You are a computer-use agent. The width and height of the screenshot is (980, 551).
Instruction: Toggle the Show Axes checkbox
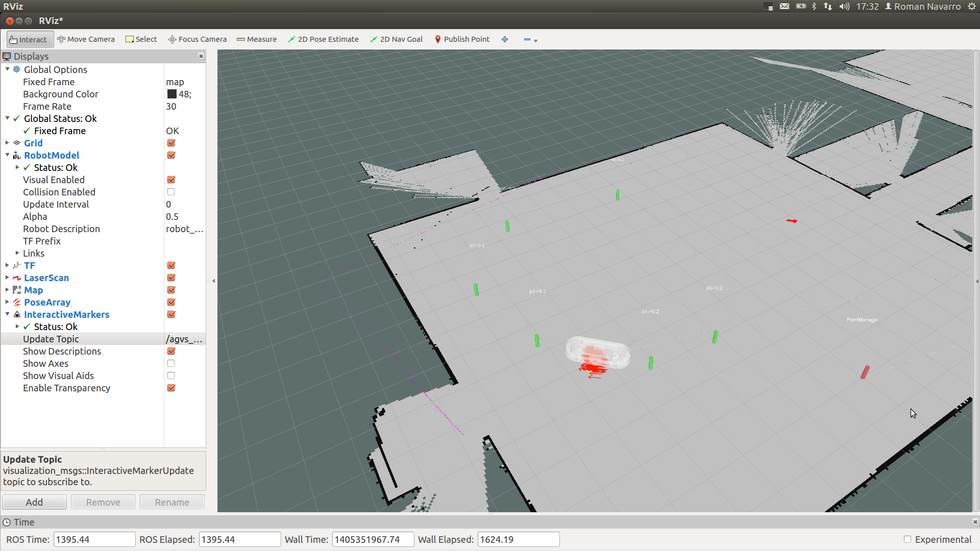171,363
